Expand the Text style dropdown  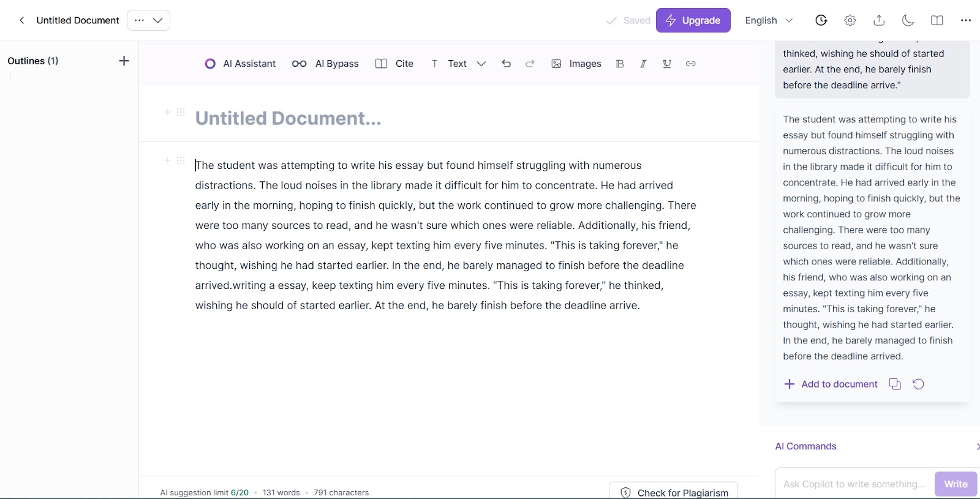pos(458,64)
